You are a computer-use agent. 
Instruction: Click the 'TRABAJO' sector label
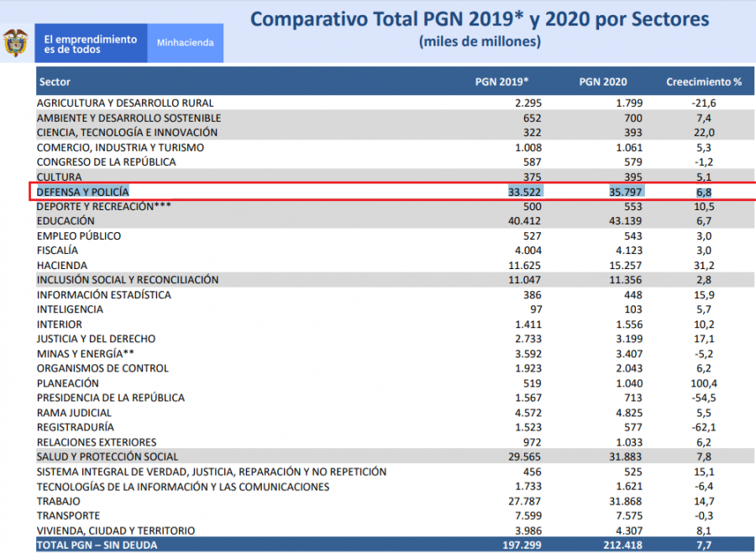click(58, 501)
